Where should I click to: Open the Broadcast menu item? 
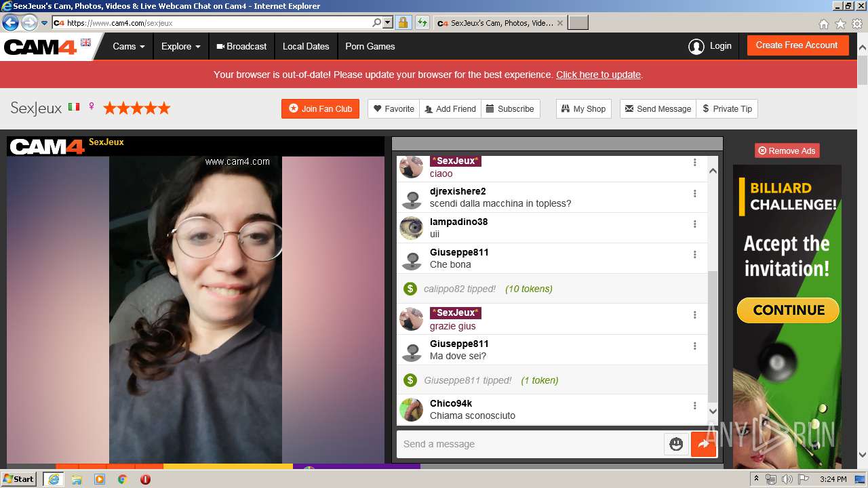tap(241, 46)
